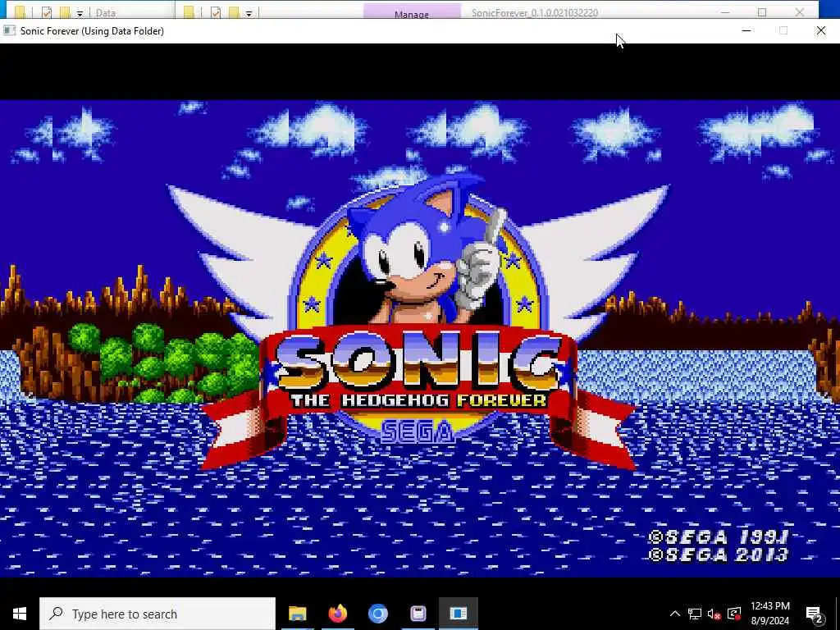Screen dimensions: 840x630
Task: Click the Sonic Forever title bar app icon
Action: (x=8, y=30)
